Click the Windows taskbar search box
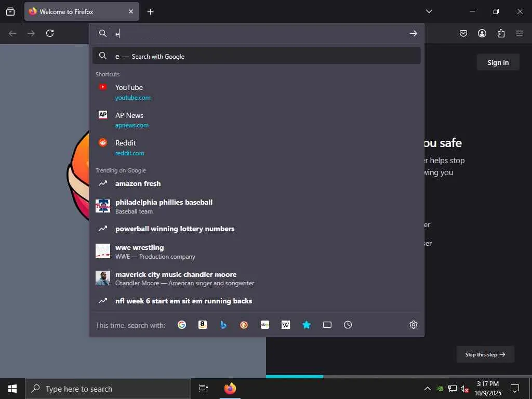532x399 pixels. coord(108,389)
